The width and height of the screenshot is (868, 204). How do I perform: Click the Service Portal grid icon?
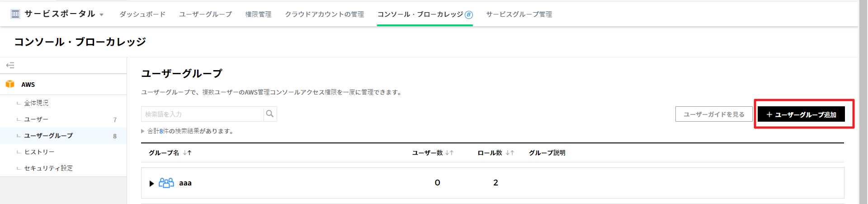click(15, 14)
